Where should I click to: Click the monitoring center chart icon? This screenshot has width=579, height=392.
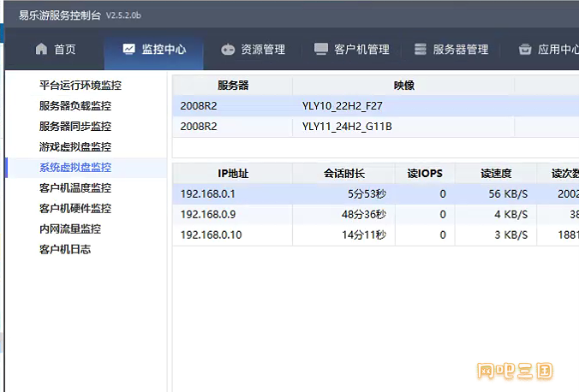click(128, 50)
